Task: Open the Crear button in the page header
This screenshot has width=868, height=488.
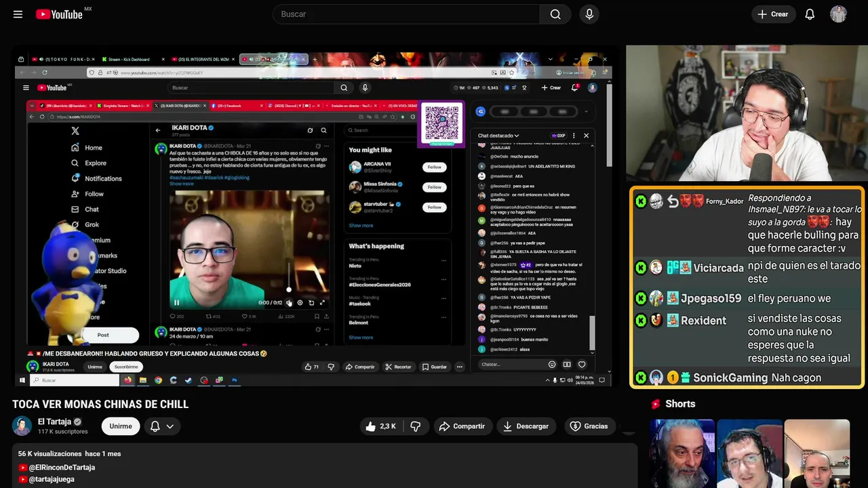Action: pos(773,14)
